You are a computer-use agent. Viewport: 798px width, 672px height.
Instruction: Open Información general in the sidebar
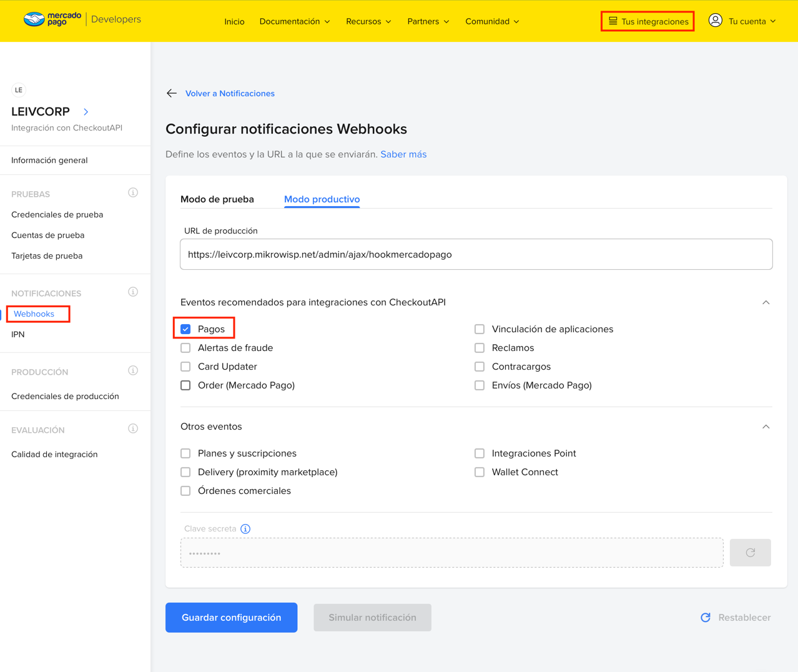click(x=49, y=161)
